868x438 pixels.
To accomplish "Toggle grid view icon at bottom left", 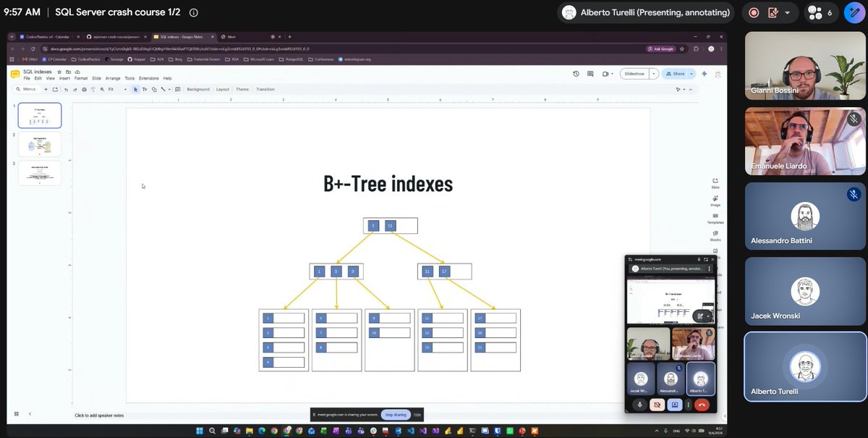I will tap(16, 413).
